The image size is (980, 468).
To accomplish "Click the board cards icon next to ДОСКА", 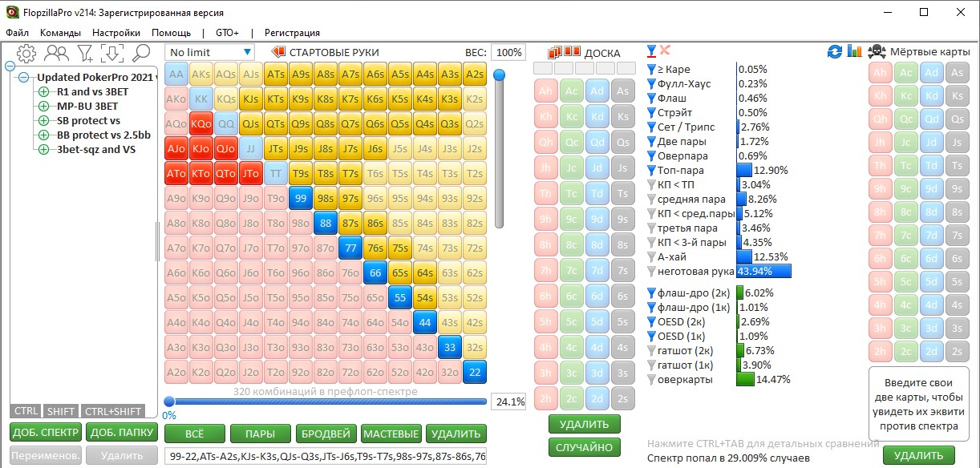I will (x=564, y=53).
